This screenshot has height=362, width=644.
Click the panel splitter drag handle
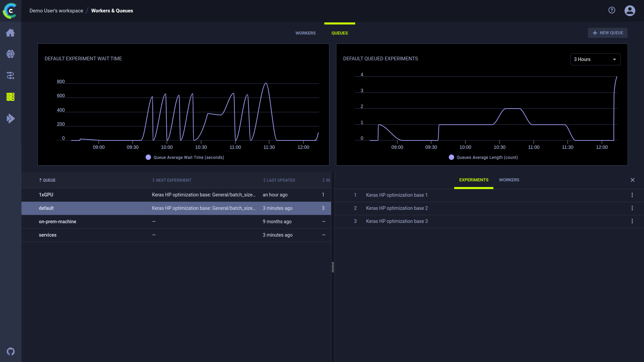coord(333,267)
